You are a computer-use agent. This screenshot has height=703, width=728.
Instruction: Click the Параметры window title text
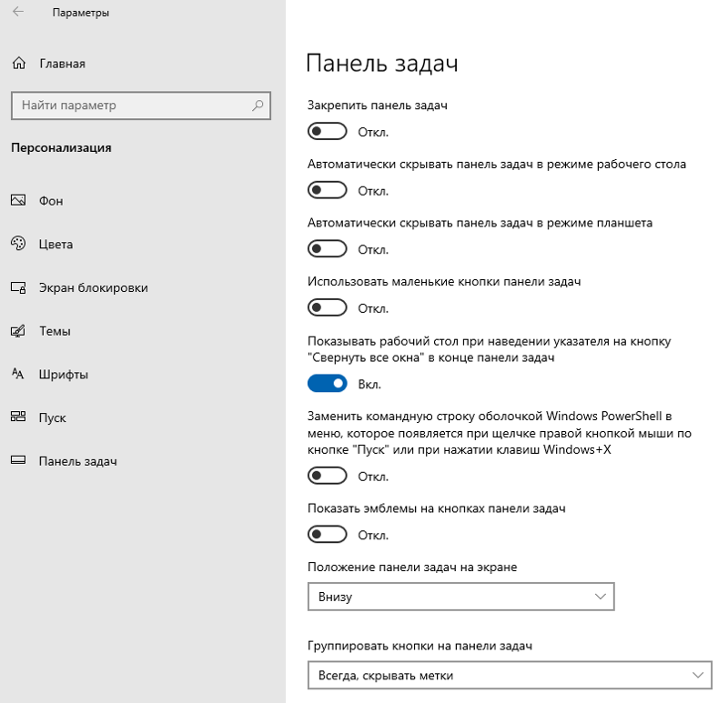[81, 13]
